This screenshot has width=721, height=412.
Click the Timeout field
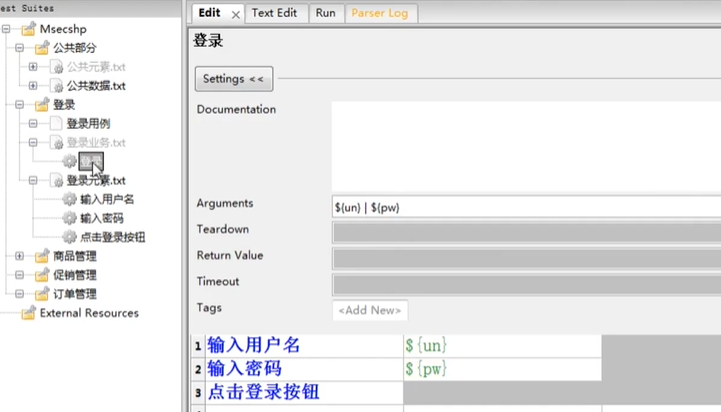[x=526, y=285]
